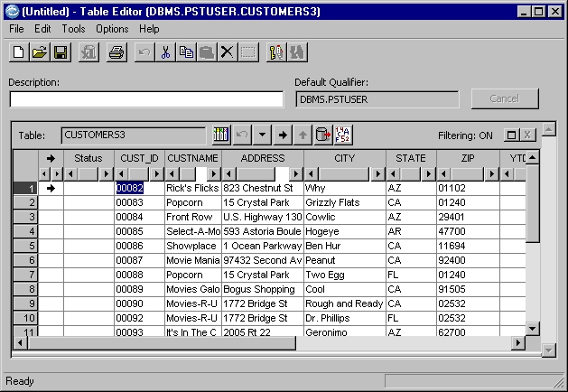Click the STATE column header
The image size is (568, 392).
click(x=411, y=158)
